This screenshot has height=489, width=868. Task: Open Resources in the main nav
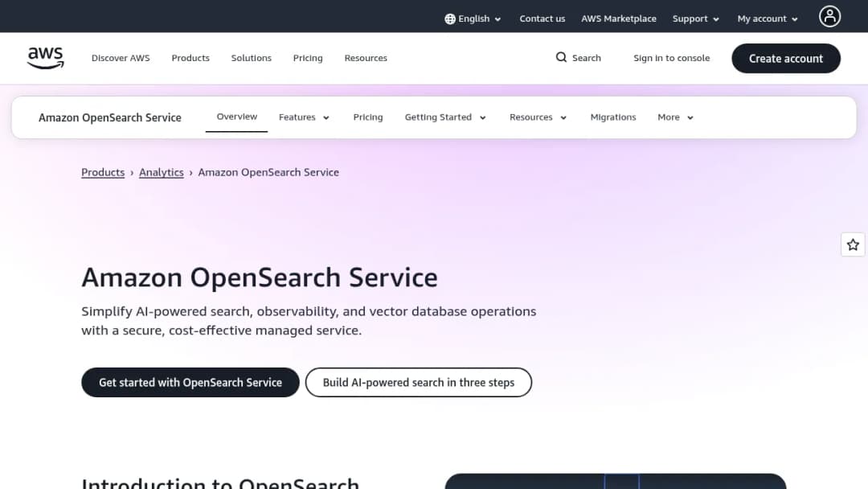(x=366, y=58)
